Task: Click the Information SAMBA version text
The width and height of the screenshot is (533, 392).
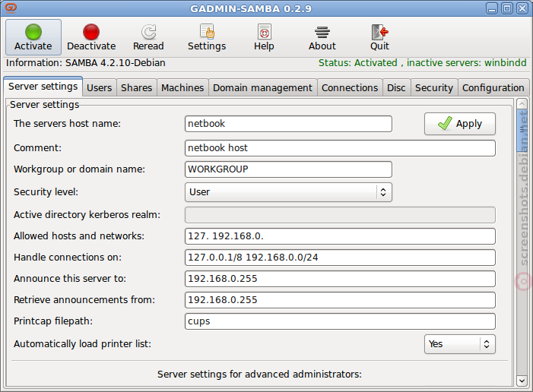Action: (x=86, y=63)
